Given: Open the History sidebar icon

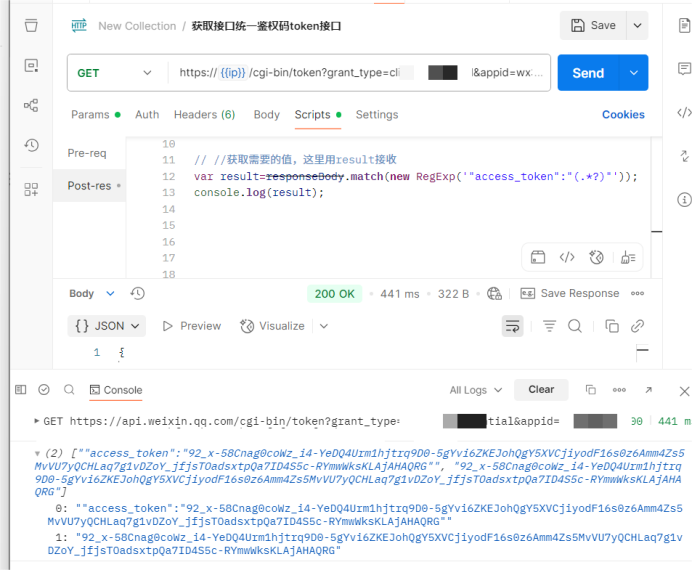Looking at the screenshot, I should [31, 145].
